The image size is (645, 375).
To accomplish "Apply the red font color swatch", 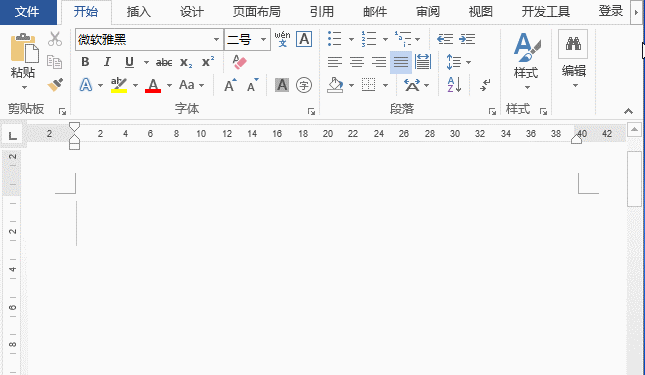I will tap(153, 85).
